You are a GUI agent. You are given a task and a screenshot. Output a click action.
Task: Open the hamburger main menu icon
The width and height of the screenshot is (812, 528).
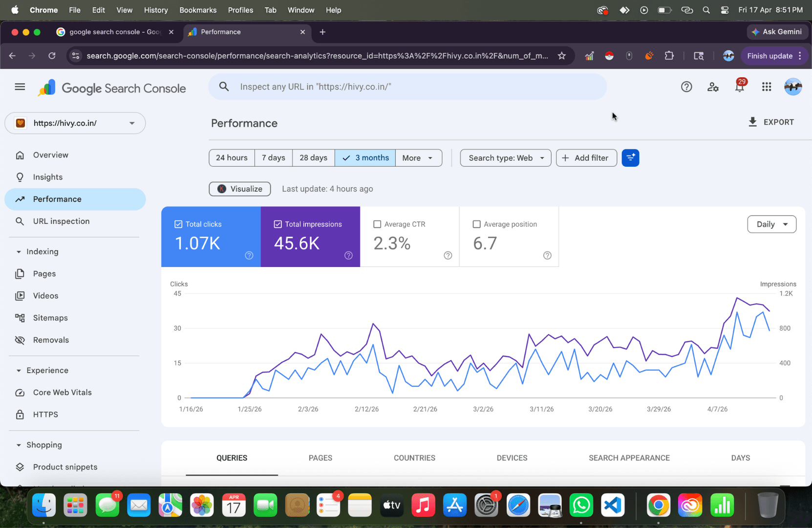[20, 87]
